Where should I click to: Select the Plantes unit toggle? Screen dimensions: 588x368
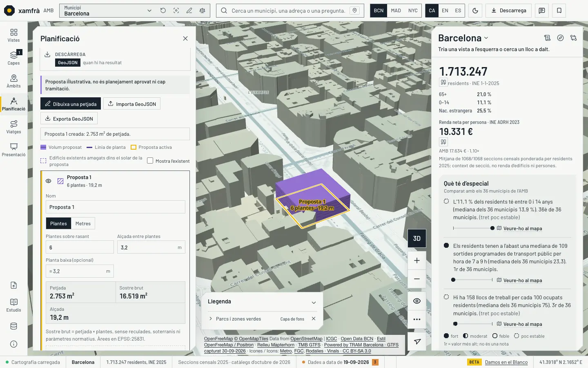[58, 224]
